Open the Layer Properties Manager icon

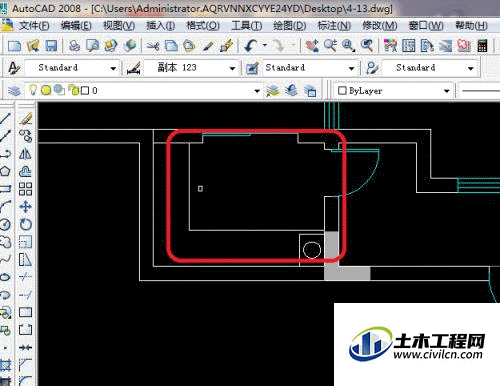pyautogui.click(x=14, y=90)
